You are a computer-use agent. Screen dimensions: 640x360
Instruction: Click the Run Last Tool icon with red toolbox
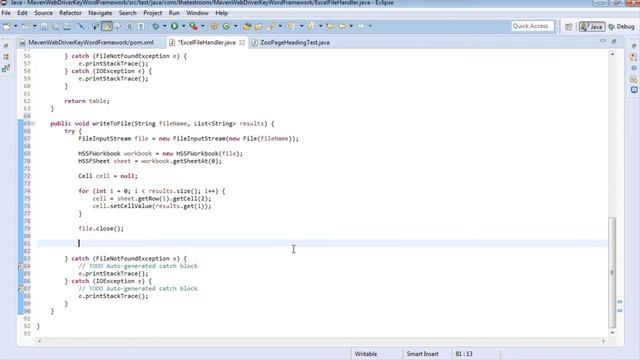(193, 27)
